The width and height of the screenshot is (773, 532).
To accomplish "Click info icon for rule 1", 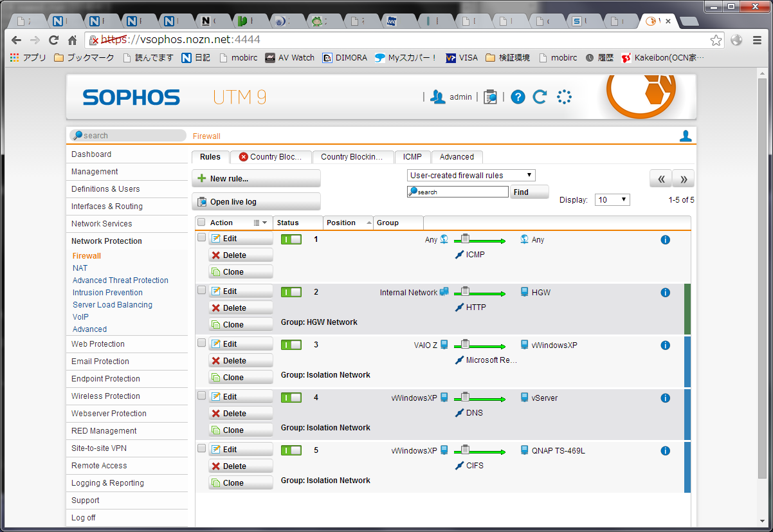I will tap(665, 240).
